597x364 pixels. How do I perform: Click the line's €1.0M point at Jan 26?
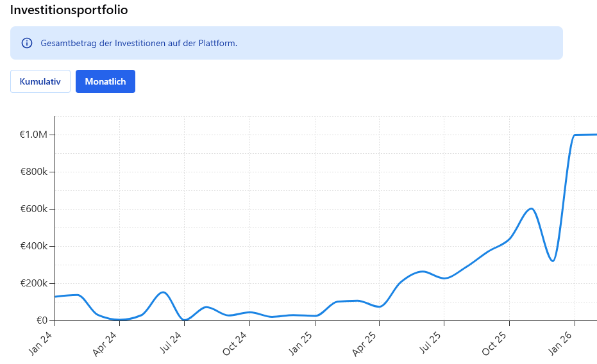click(x=575, y=135)
